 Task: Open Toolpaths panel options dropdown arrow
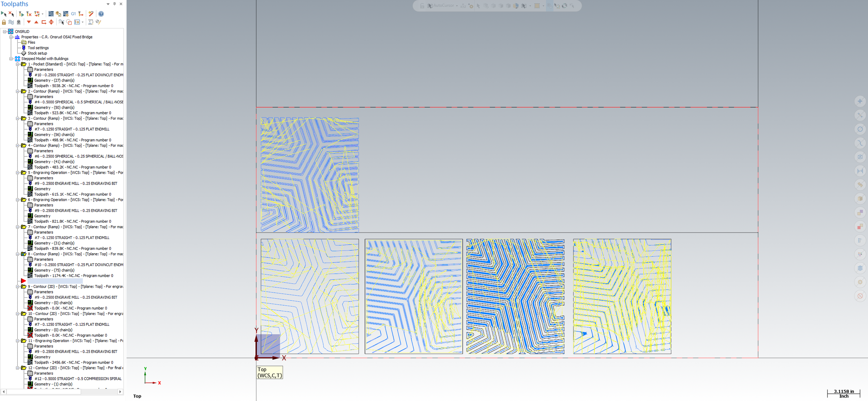pyautogui.click(x=108, y=4)
